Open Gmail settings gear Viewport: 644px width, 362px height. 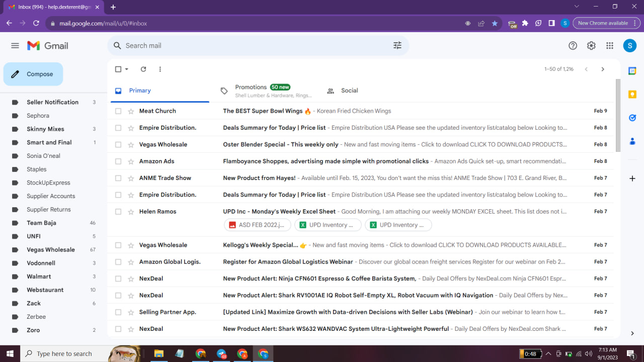591,46
